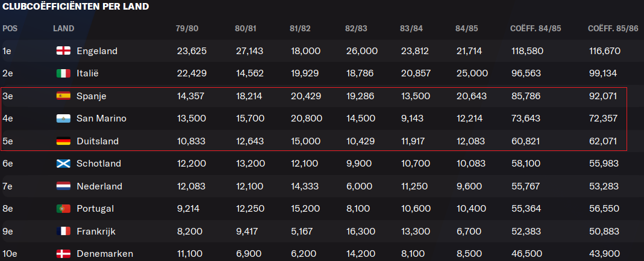This screenshot has height=261, width=644.
Task: Sort by COËFF. 85/86 column header
Action: (613, 29)
